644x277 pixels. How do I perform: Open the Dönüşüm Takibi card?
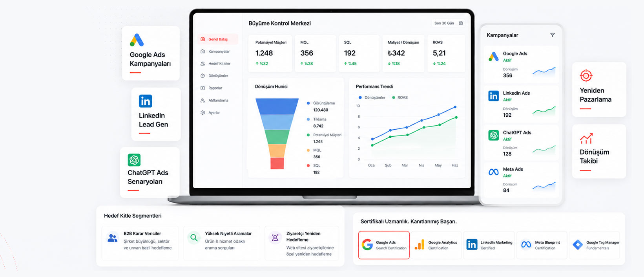pyautogui.click(x=599, y=151)
